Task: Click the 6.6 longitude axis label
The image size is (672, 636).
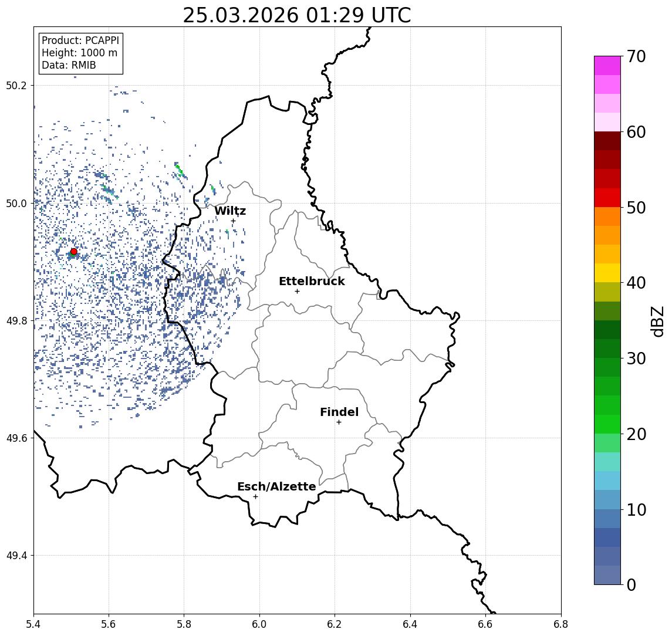Action: pos(485,624)
